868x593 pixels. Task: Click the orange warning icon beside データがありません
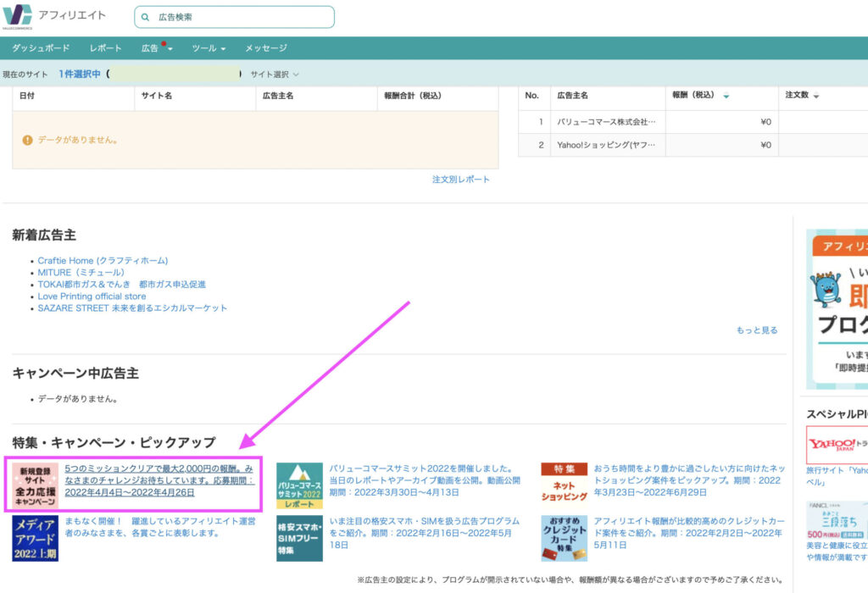click(x=27, y=140)
